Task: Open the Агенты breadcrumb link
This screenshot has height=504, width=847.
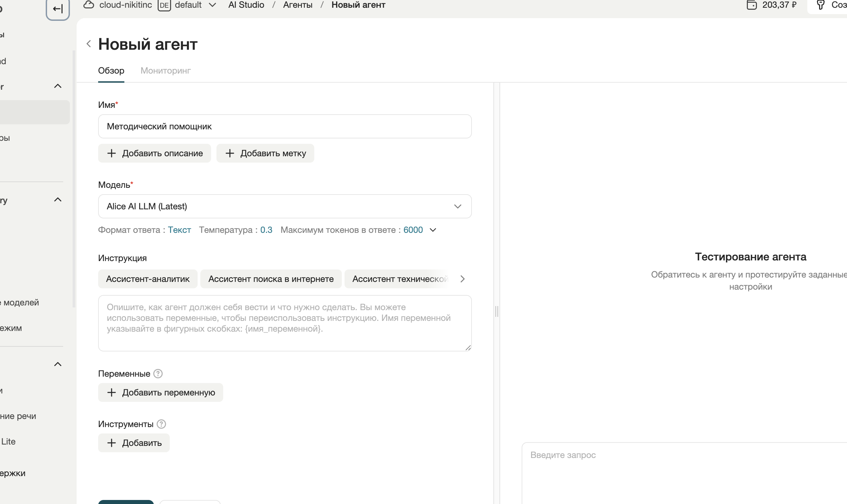Action: (x=297, y=5)
